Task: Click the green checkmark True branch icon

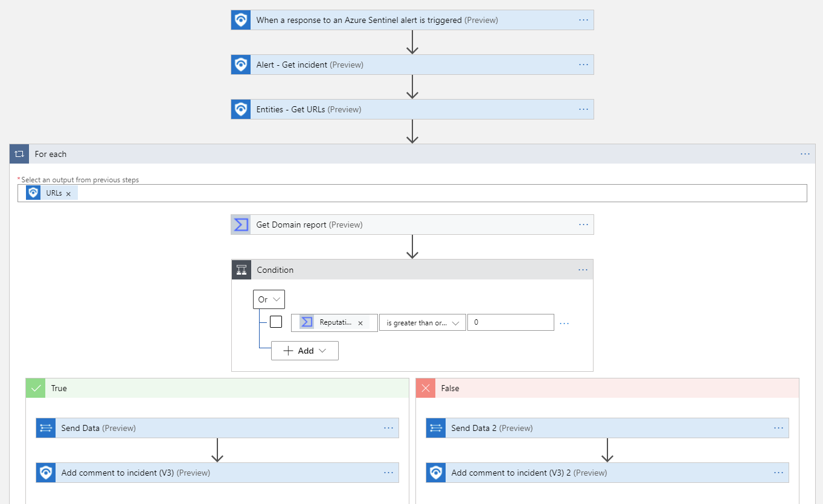Action: point(36,388)
